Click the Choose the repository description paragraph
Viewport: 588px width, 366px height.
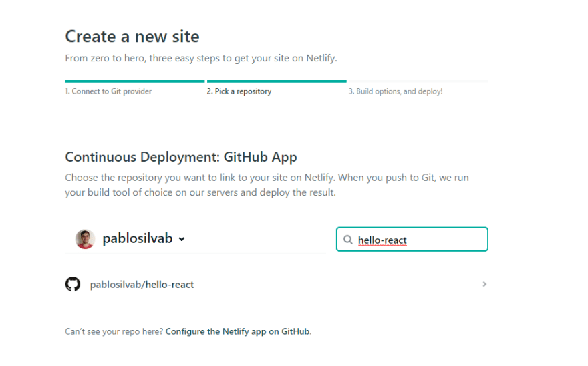click(x=267, y=185)
